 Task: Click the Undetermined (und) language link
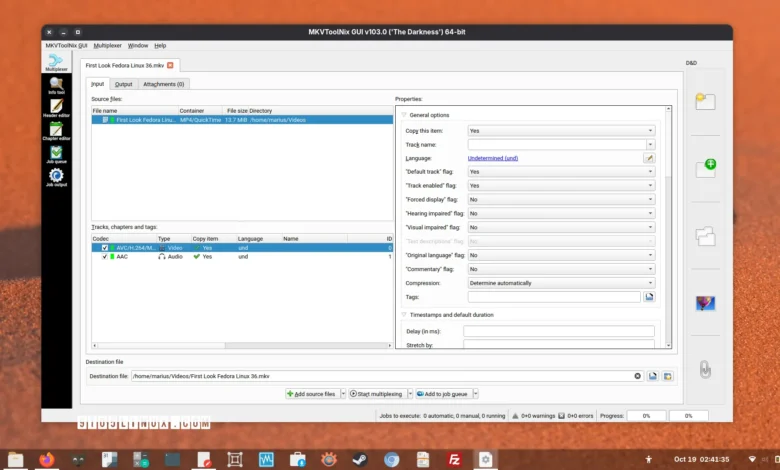point(492,158)
